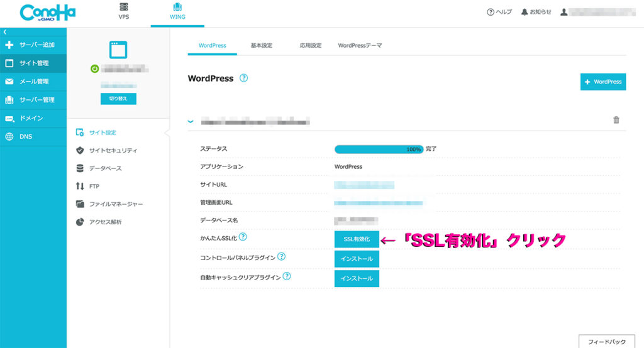Click help icon beside WordPress heading
The height and width of the screenshot is (348, 644).
tap(243, 78)
